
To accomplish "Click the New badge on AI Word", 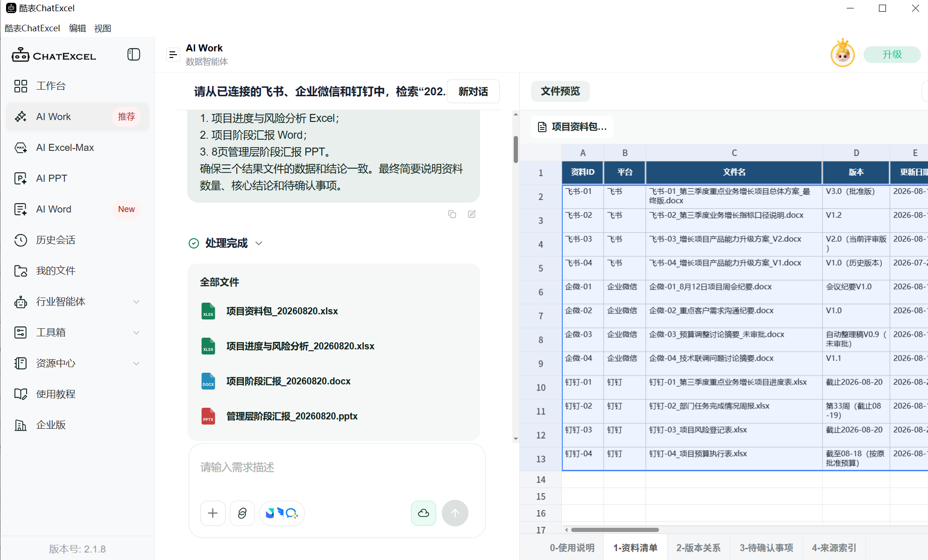I will 126,209.
